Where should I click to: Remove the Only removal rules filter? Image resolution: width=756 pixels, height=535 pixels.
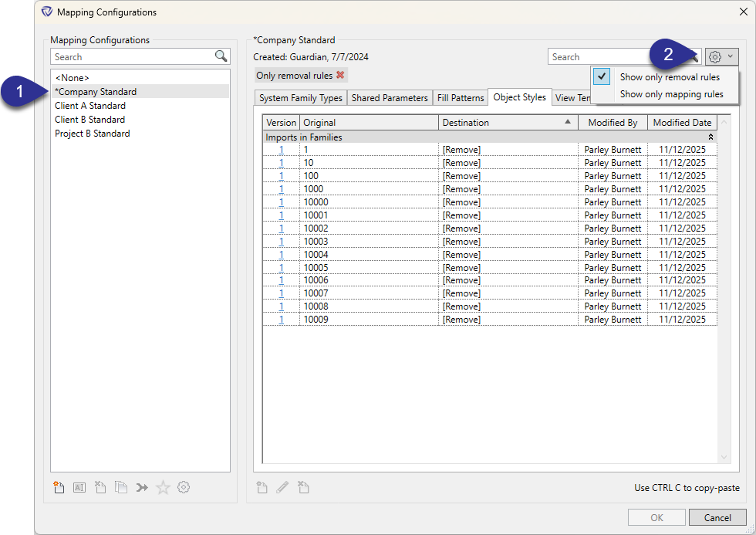click(x=340, y=75)
